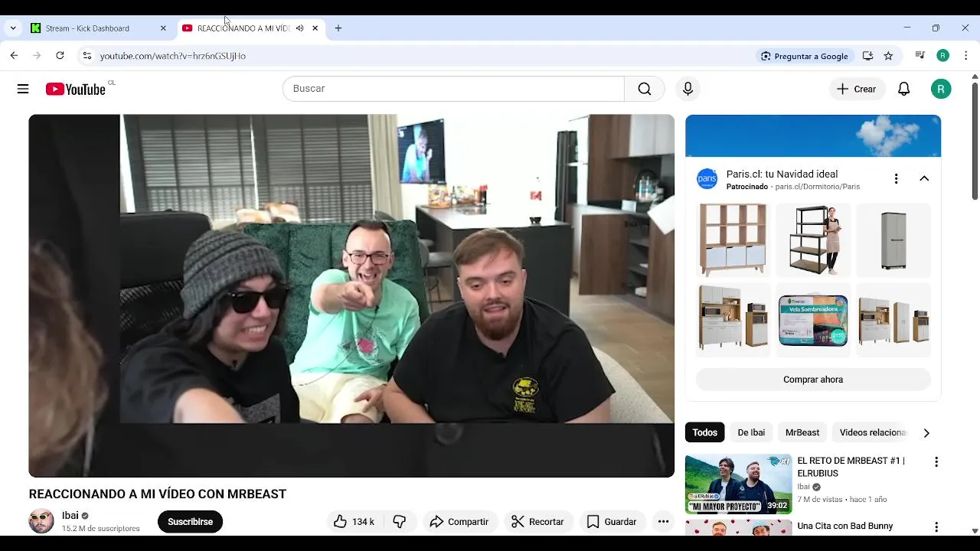Select the De Ibai filter chip
This screenshot has height=551, width=980.
(751, 433)
